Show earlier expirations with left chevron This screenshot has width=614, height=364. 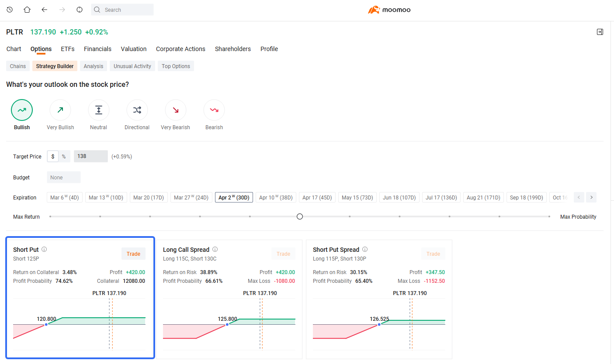pyautogui.click(x=579, y=197)
